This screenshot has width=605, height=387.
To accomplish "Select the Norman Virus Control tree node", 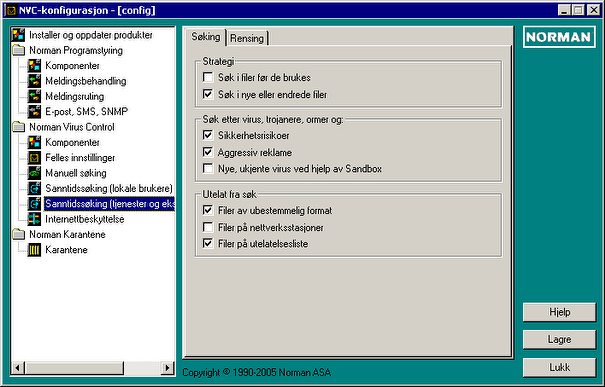I will (x=72, y=127).
